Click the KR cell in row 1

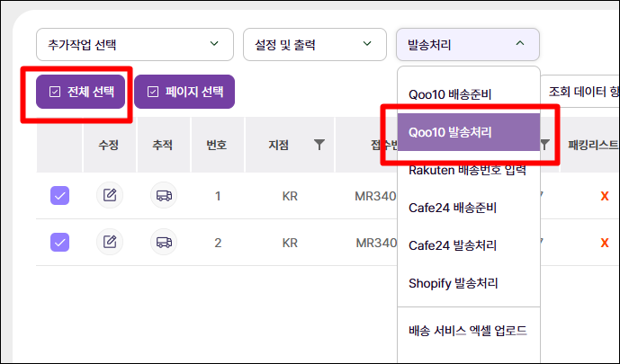(x=290, y=196)
